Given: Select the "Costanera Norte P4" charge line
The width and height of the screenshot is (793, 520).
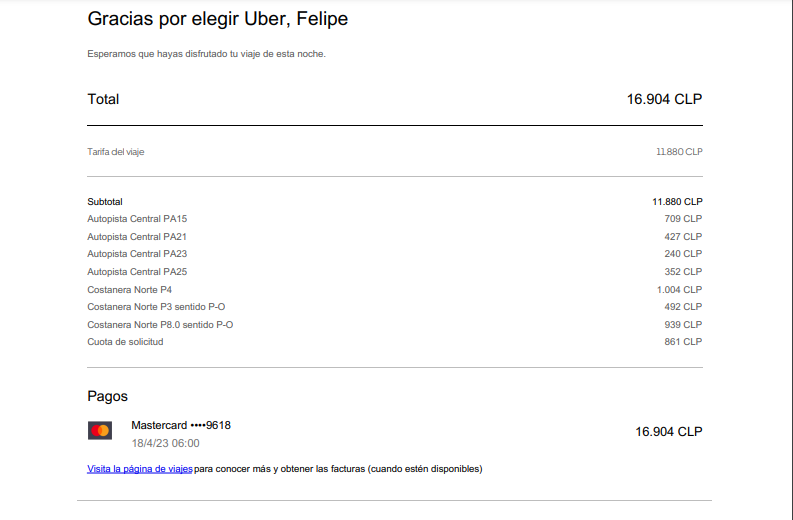Looking at the screenshot, I should pyautogui.click(x=130, y=290).
